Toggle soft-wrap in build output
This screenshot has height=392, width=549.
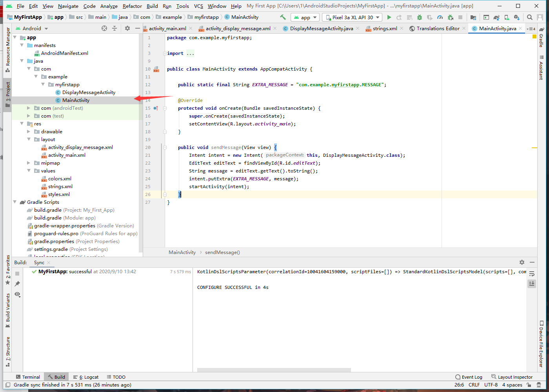pos(532,274)
